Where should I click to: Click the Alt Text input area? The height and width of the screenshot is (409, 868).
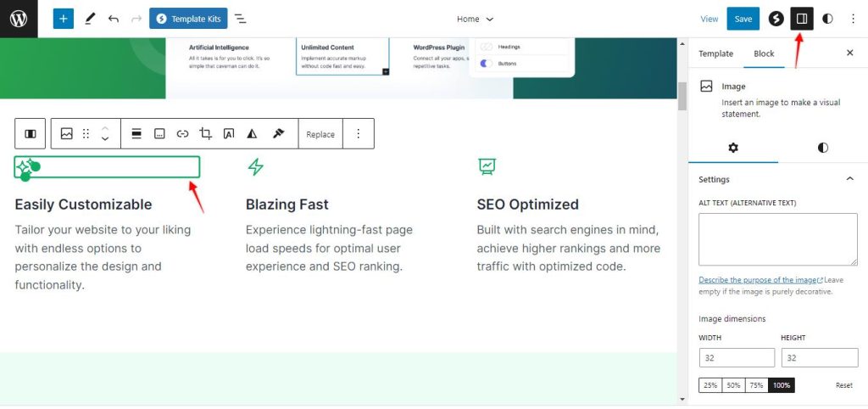click(776, 239)
